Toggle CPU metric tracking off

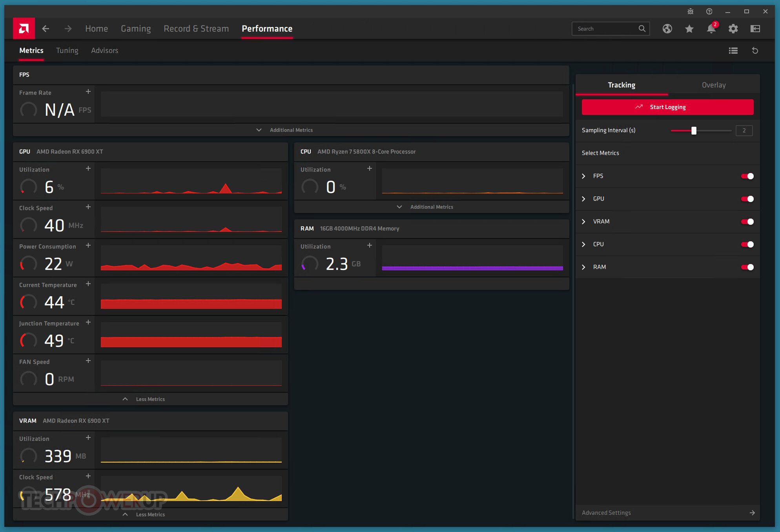747,244
